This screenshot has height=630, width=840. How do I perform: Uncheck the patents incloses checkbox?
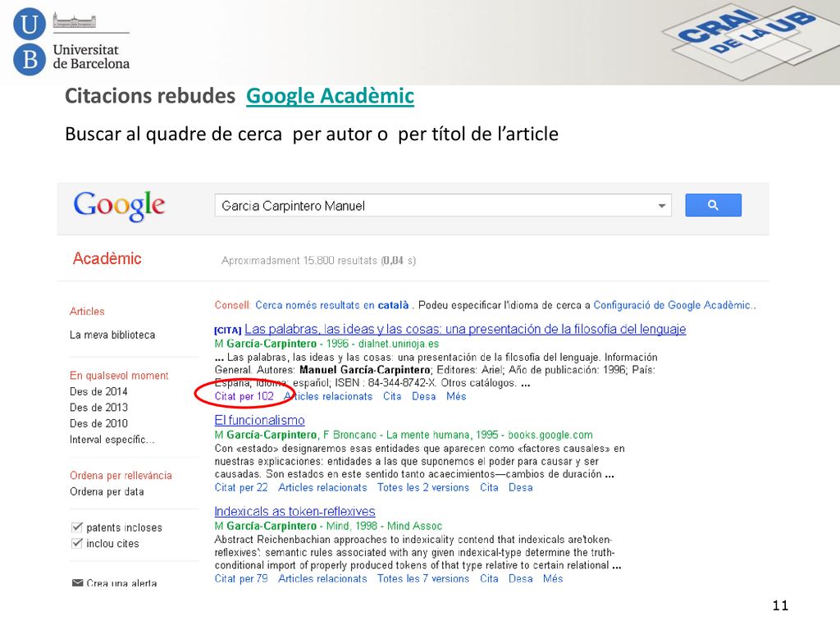coord(76,527)
